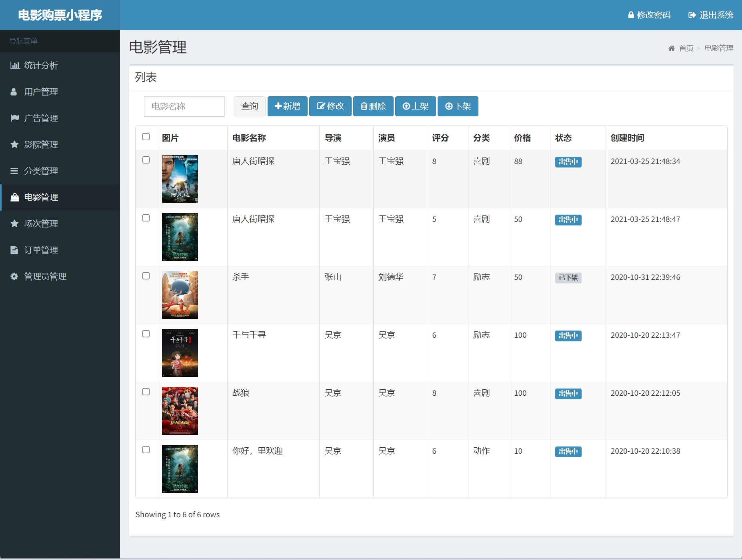Select the checkbox for movie 杀手
The height and width of the screenshot is (560, 742).
[146, 276]
